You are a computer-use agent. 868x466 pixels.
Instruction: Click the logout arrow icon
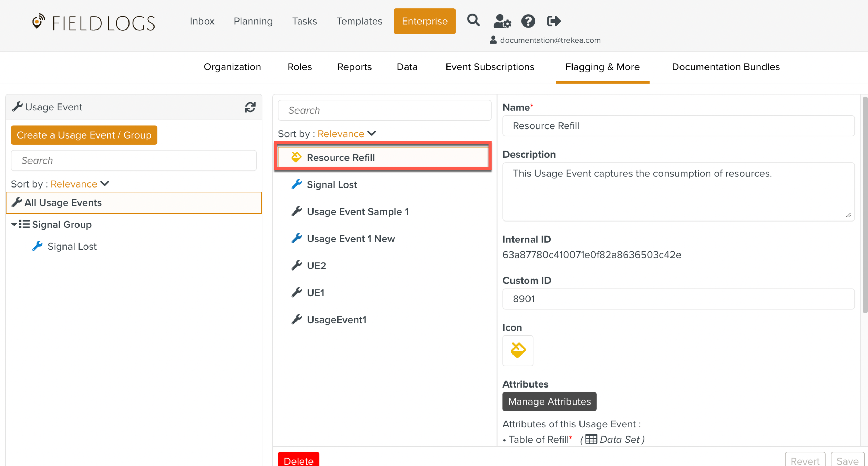[553, 21]
